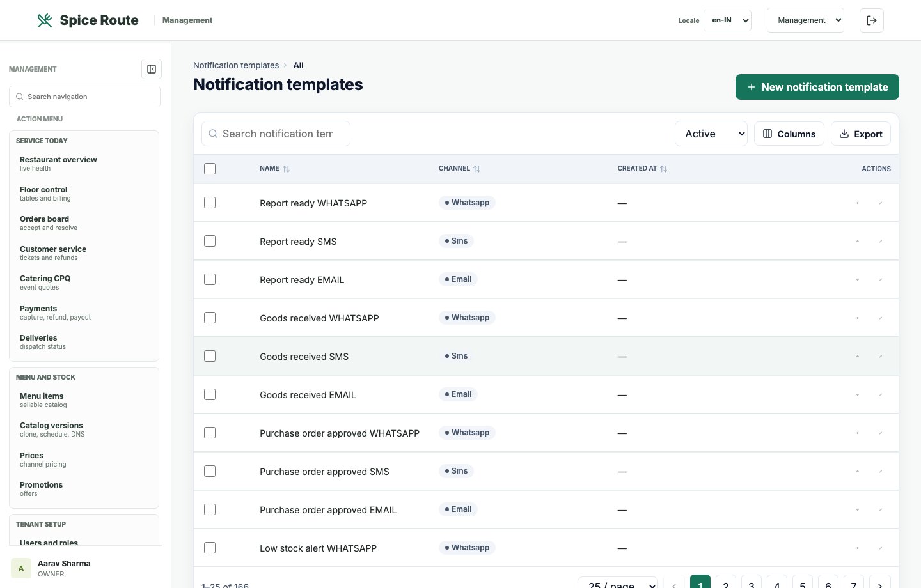921x588 pixels.
Task: Open Customer service in sidebar
Action: 84,253
